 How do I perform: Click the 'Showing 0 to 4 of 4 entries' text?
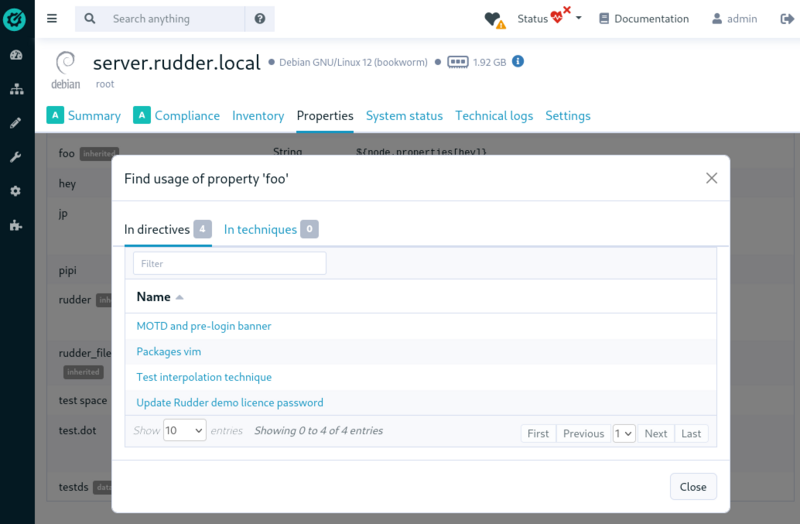(319, 431)
